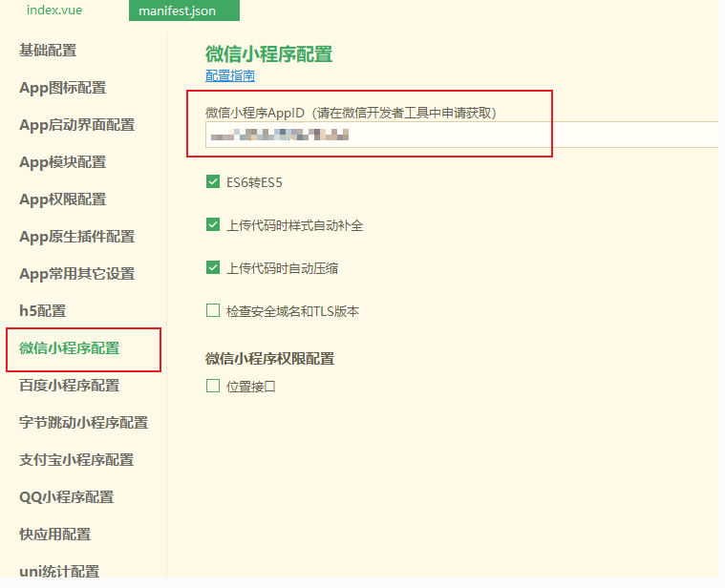Select the manifest.json tab
The image size is (725, 588).
[x=184, y=10]
